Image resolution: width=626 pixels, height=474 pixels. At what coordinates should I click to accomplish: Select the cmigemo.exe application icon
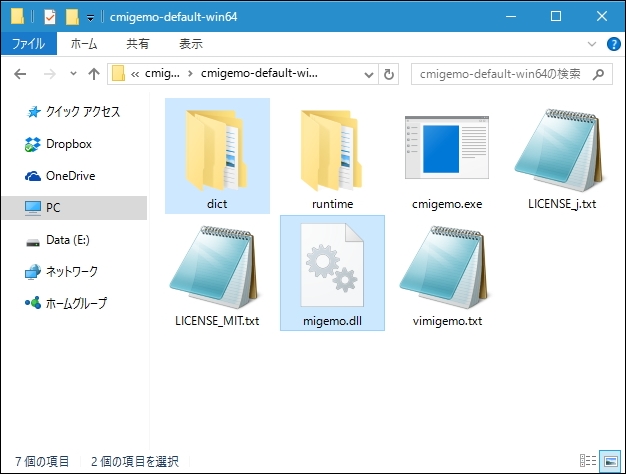[447, 148]
